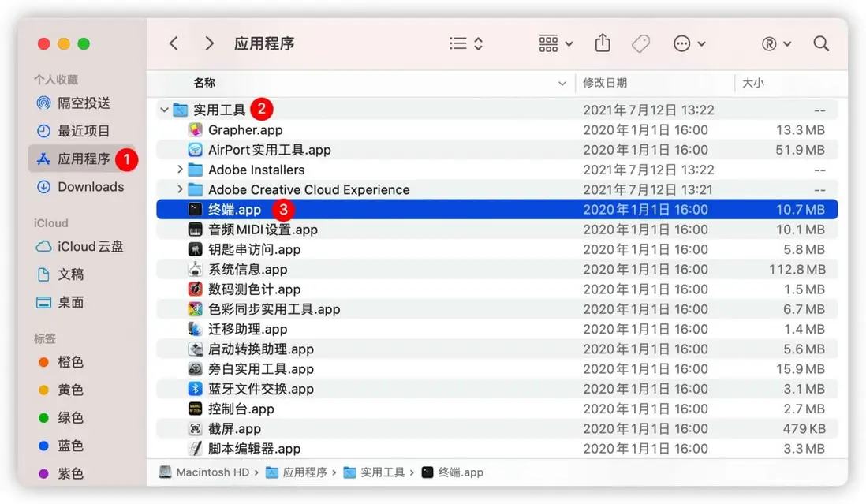Click the forward navigation arrow

(x=209, y=43)
